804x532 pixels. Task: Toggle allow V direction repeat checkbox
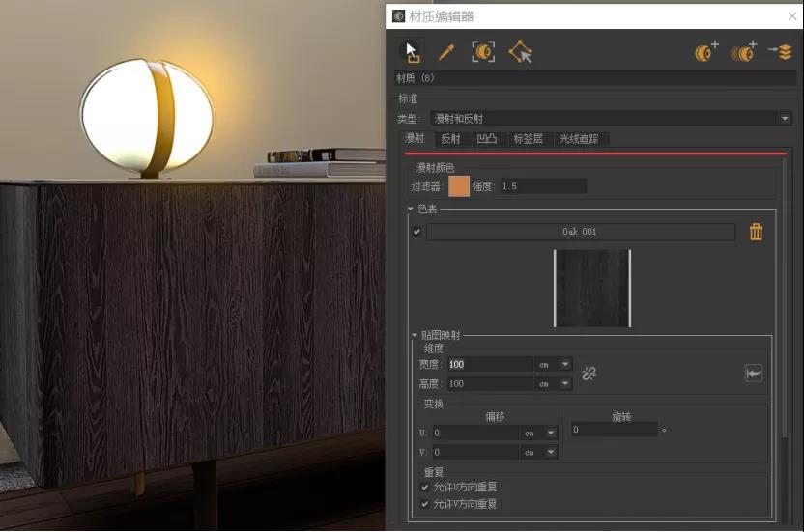(426, 504)
